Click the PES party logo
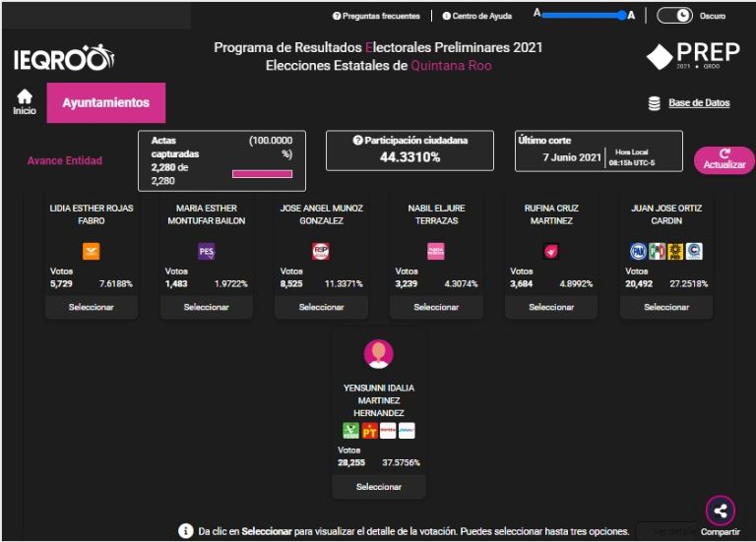 (x=207, y=251)
